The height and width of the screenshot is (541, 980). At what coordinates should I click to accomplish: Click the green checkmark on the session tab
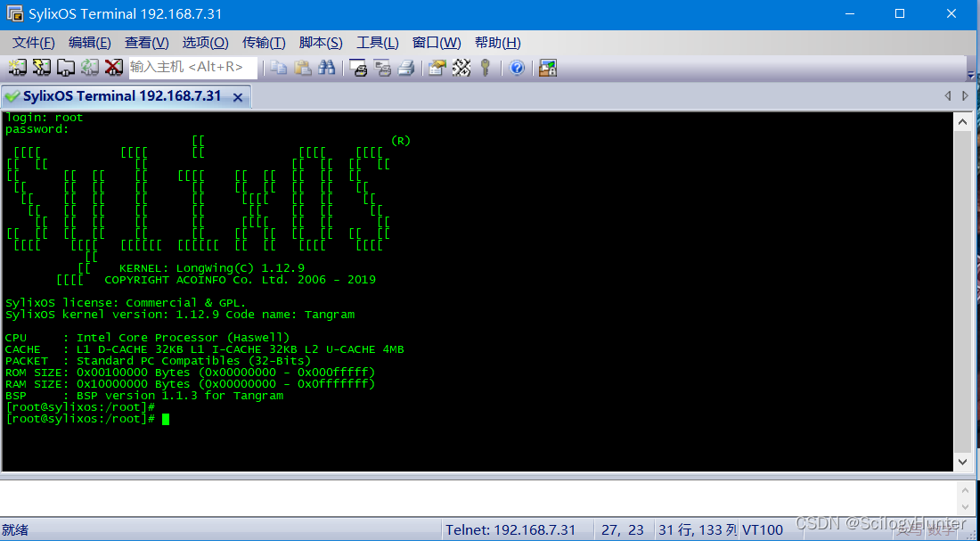coord(12,96)
